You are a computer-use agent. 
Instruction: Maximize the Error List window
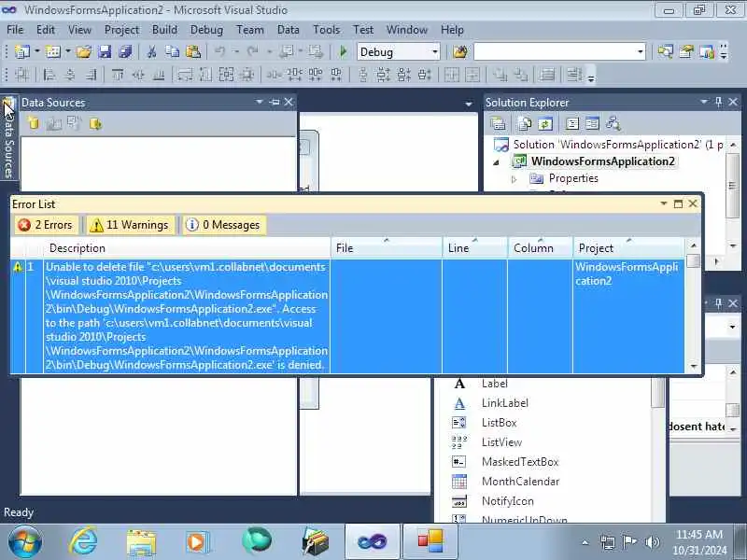click(x=678, y=203)
